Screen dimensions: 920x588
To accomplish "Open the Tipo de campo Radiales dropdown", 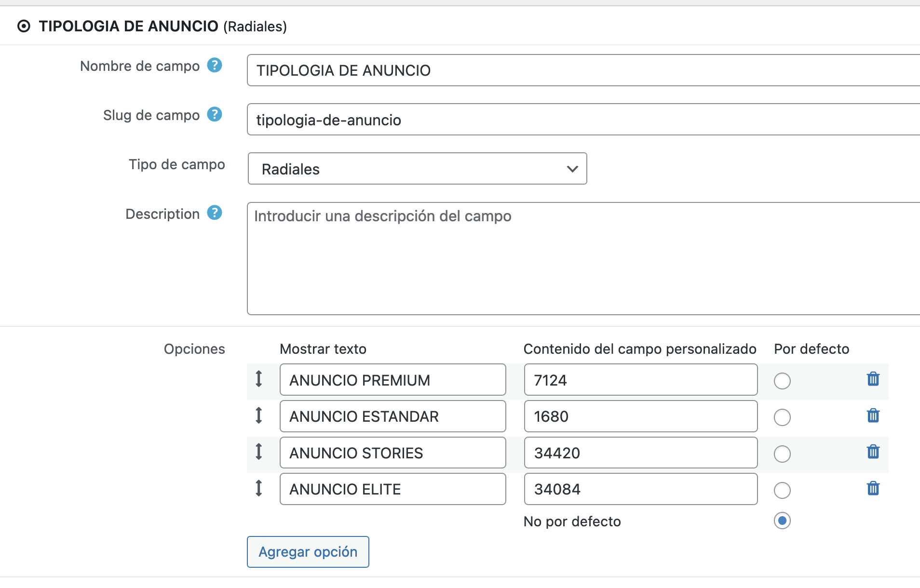I will pos(417,169).
